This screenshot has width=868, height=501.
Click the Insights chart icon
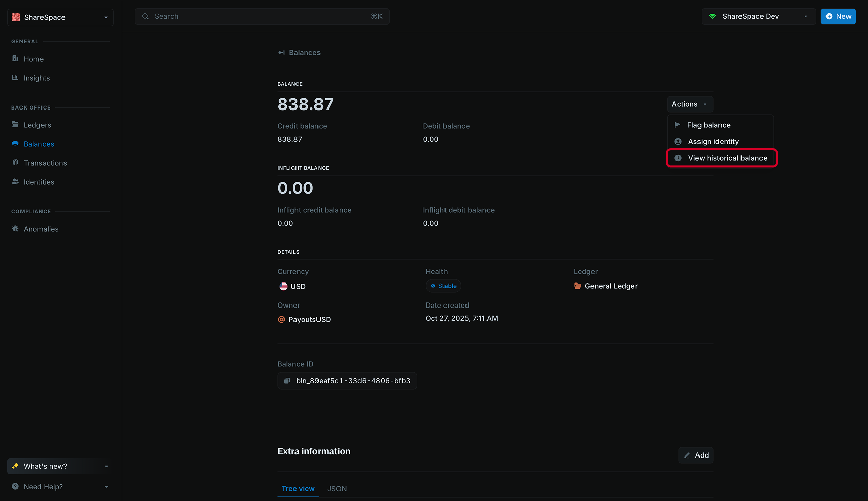tap(15, 78)
